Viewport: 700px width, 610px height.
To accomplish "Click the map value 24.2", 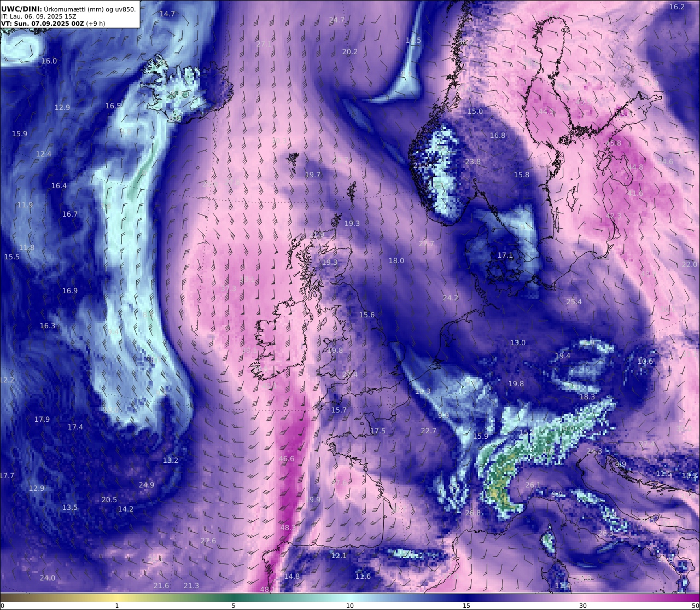I will (x=451, y=298).
